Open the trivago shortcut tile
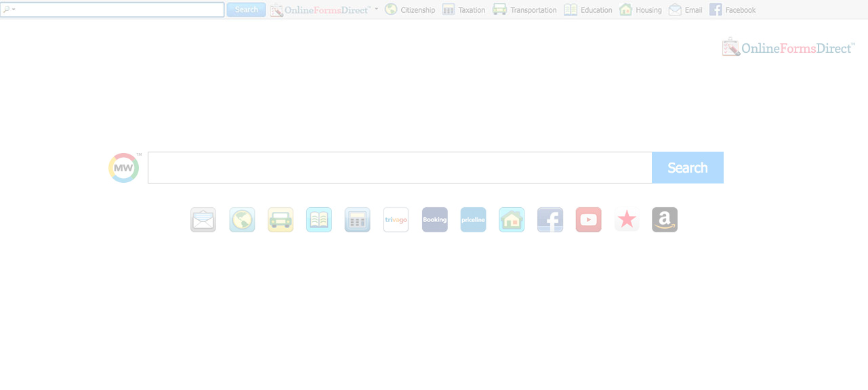Image resolution: width=868 pixels, height=390 pixels. point(396,220)
